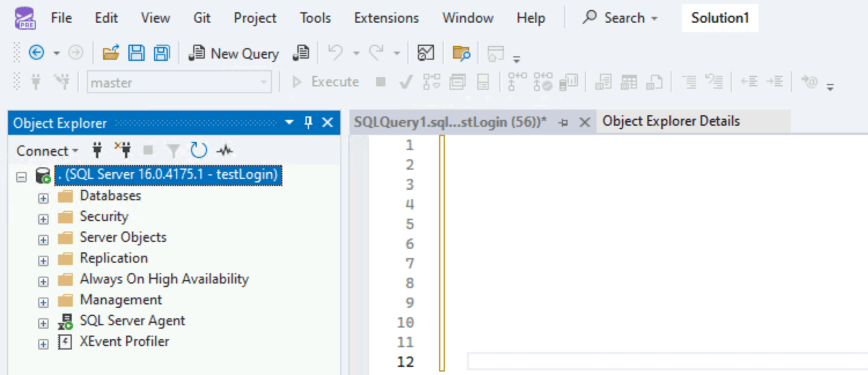Open the Object Explorer window position dropdown arrow

click(289, 123)
